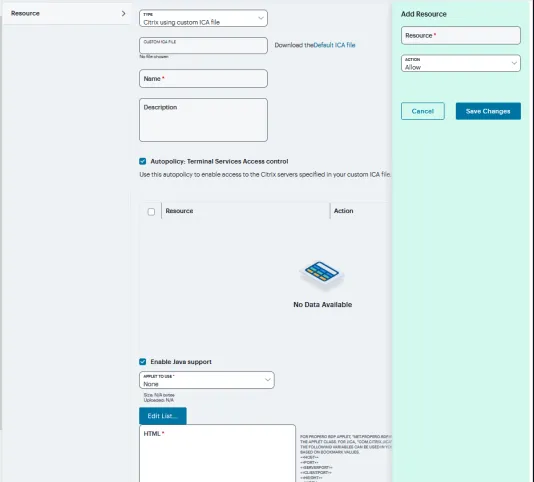The height and width of the screenshot is (482, 534).
Task: Click the Edit List button
Action: (x=163, y=416)
